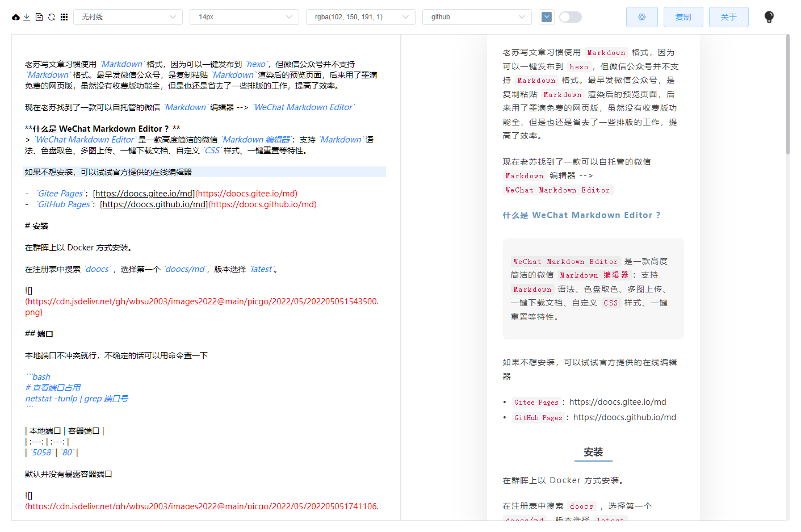The width and height of the screenshot is (801, 532).
Task: Click the Gitee link [https://doocs.gitee.io/md] in editor
Action: pos(144,194)
